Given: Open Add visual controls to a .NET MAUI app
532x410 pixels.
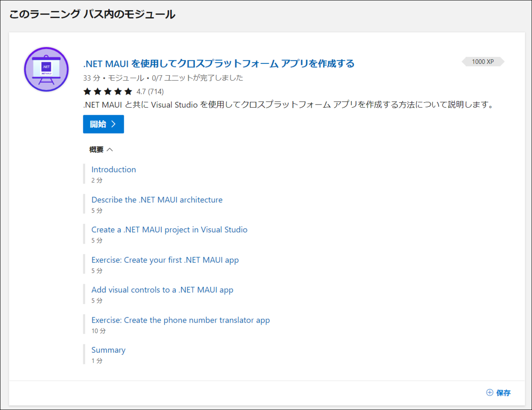Looking at the screenshot, I should point(162,290).
